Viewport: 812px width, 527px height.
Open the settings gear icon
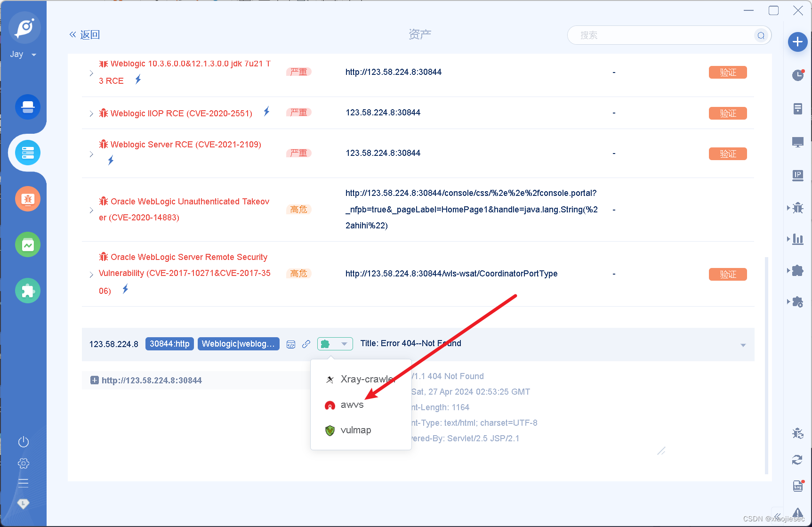pyautogui.click(x=24, y=463)
